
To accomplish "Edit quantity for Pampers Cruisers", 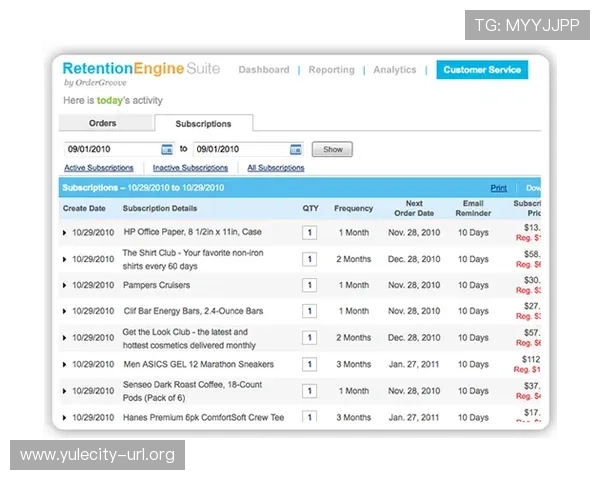I will [310, 285].
